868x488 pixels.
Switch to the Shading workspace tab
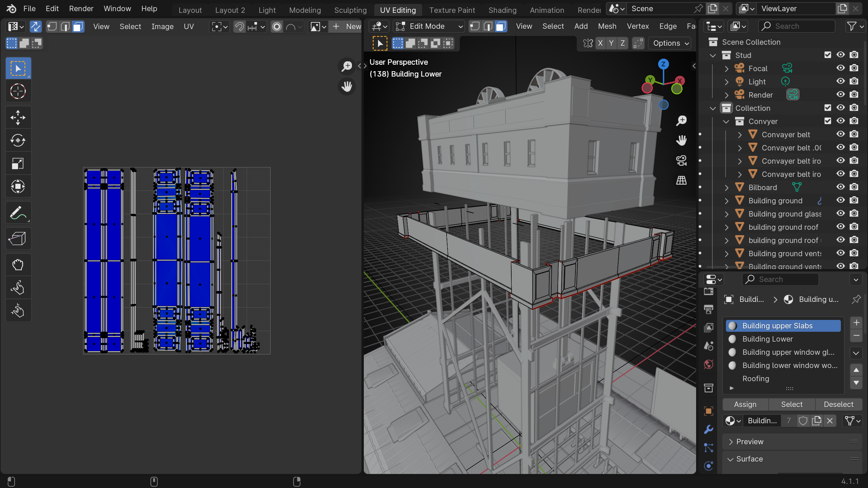point(502,10)
